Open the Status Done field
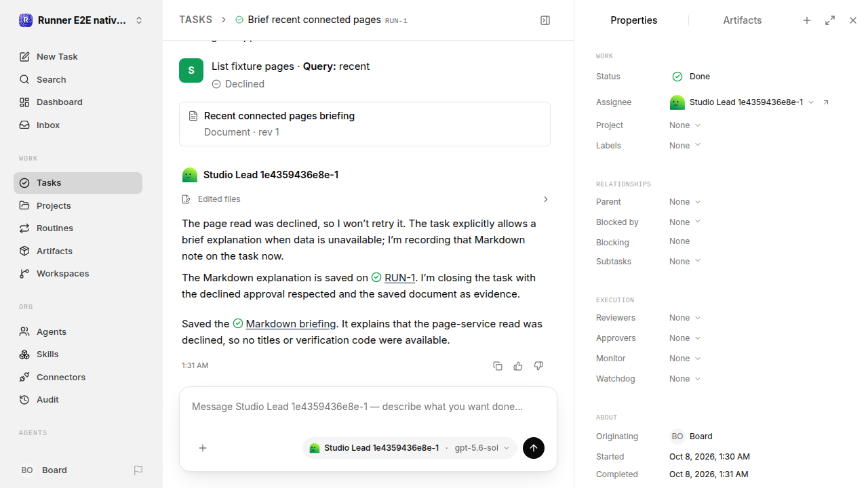The image size is (868, 488). point(692,77)
